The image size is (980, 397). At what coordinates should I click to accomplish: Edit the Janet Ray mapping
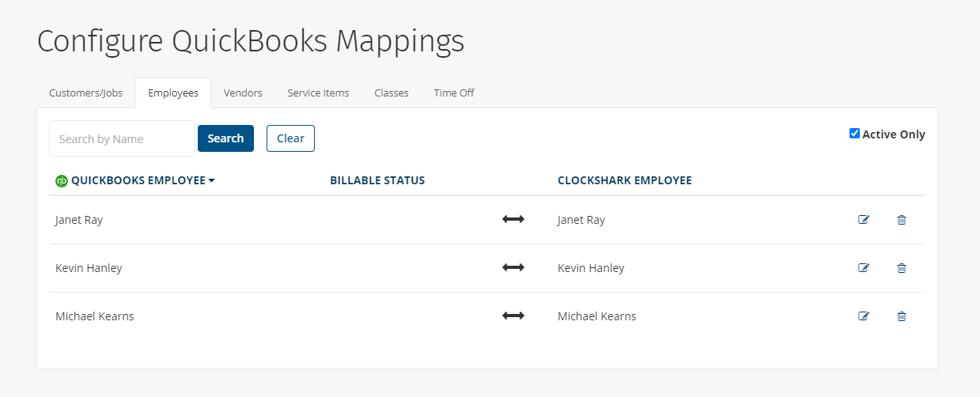pyautogui.click(x=864, y=220)
